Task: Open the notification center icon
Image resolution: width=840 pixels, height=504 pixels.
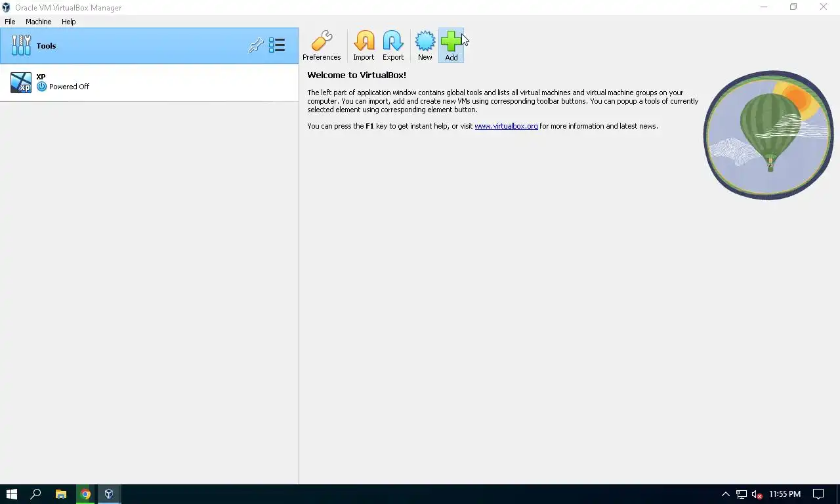Action: [818, 494]
